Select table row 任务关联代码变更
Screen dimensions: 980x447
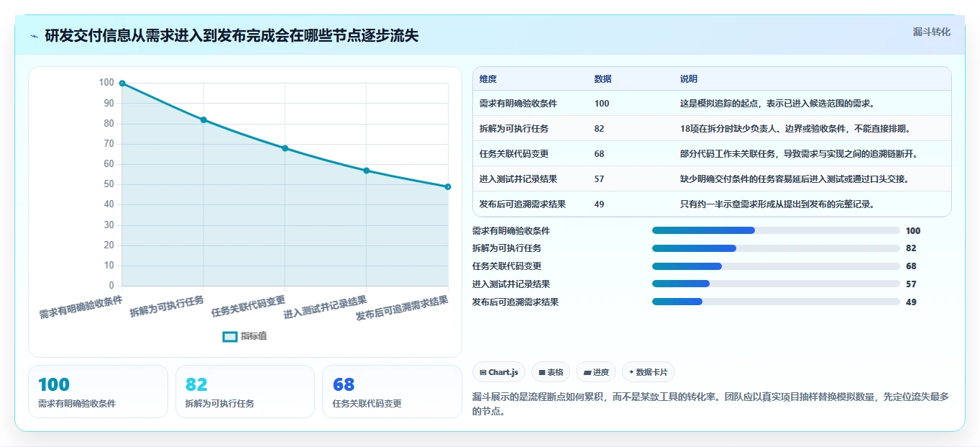[712, 154]
